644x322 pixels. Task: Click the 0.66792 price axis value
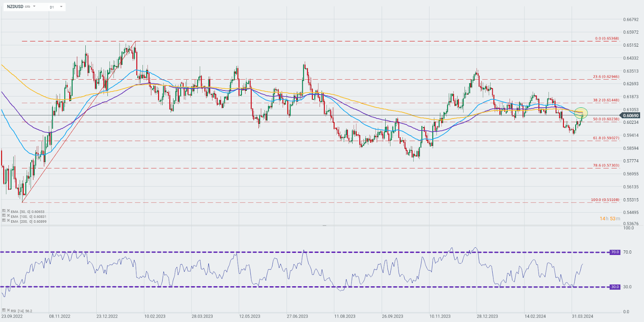coord(631,19)
